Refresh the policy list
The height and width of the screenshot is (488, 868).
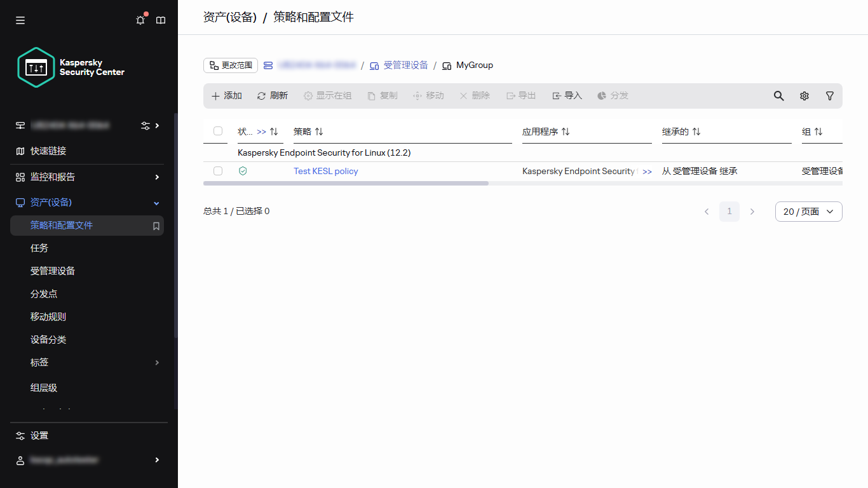click(272, 95)
